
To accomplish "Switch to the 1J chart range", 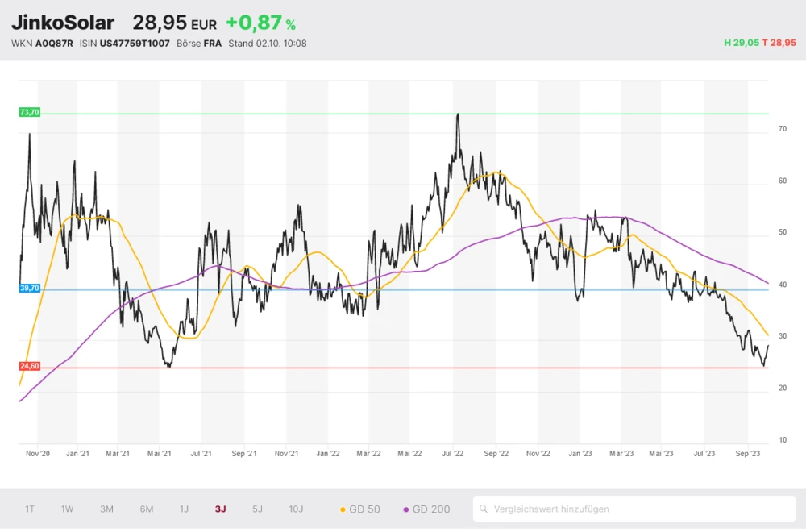I will pyautogui.click(x=184, y=509).
